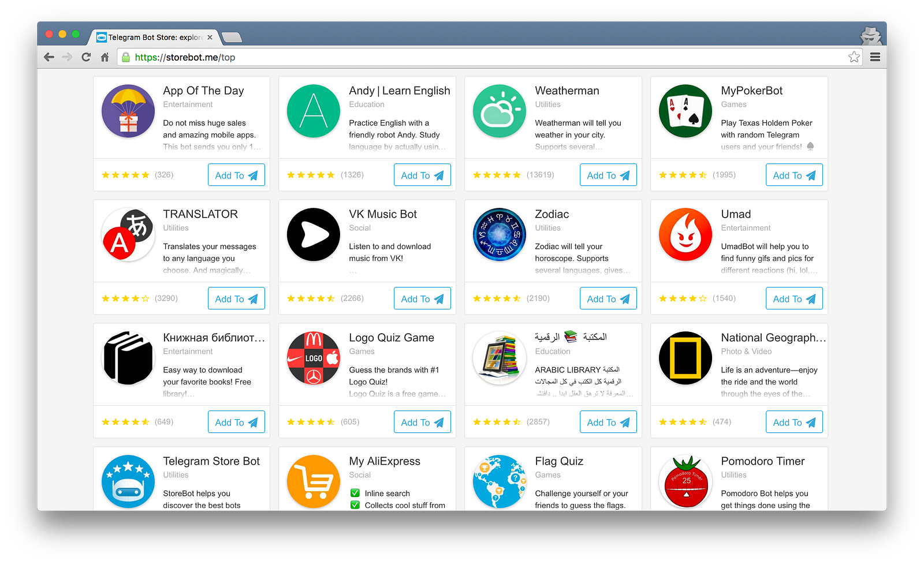Screen dimensions: 924x564
Task: Add Andy Learn English bot to Telegram
Action: pos(422,175)
